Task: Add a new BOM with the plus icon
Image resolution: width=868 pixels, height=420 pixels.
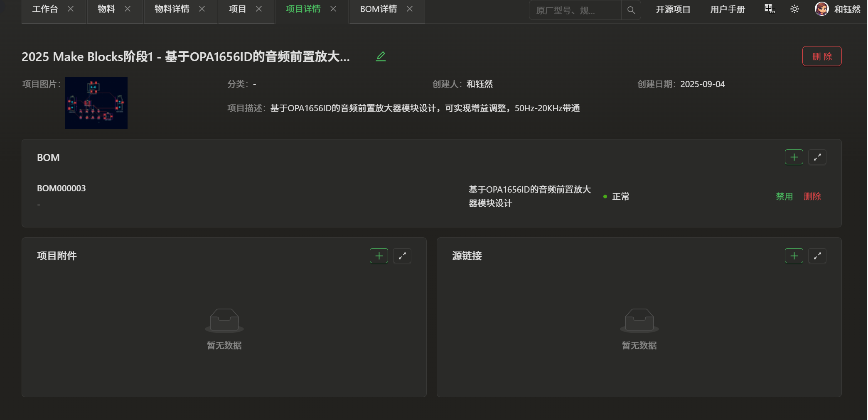Action: (x=794, y=157)
